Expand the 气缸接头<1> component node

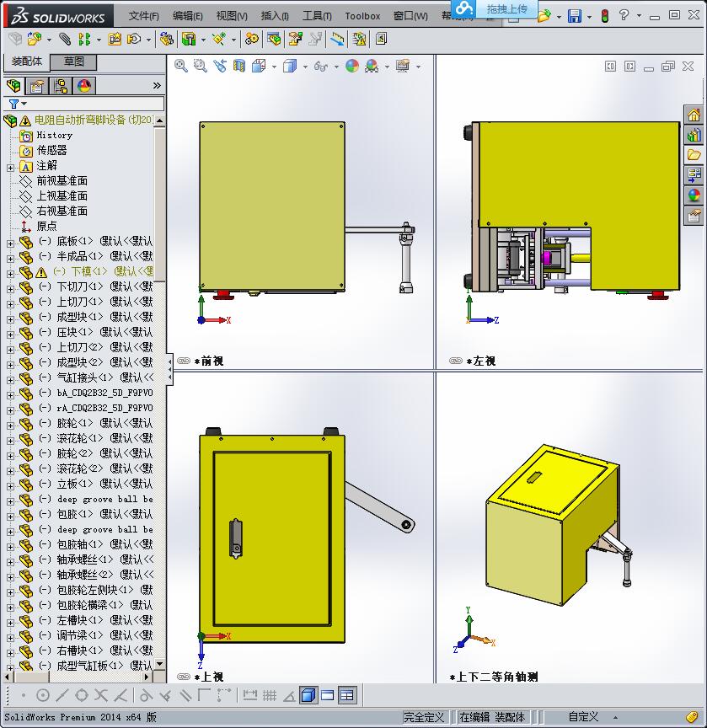pos(10,380)
